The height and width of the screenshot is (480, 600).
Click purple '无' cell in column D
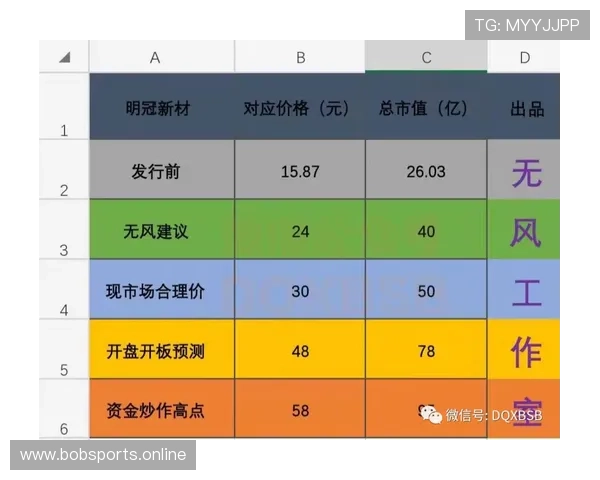coord(524,169)
